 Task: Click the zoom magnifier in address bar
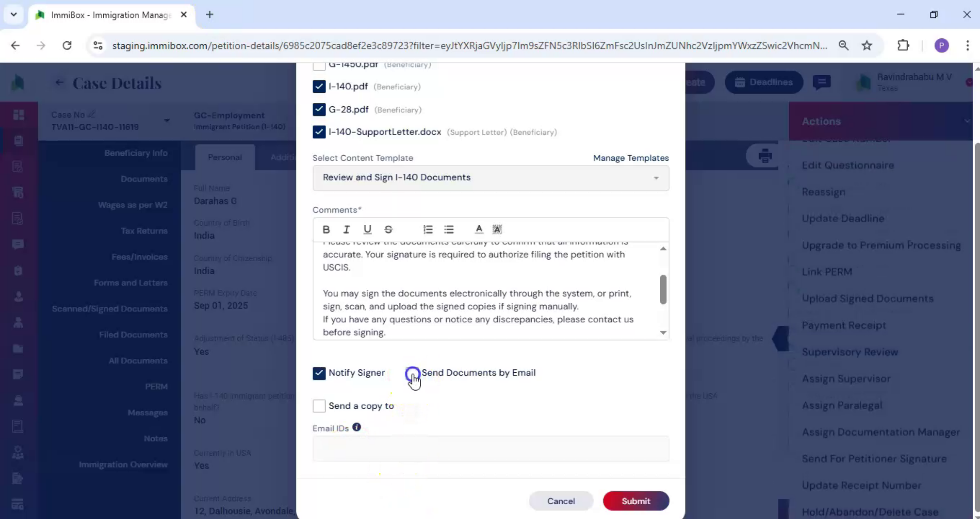[843, 45]
